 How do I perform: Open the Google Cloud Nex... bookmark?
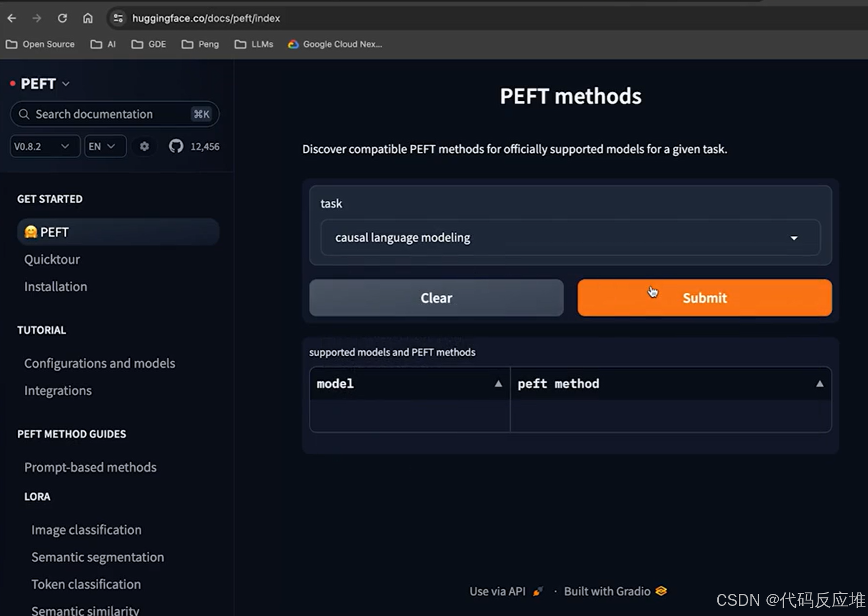[x=335, y=44]
